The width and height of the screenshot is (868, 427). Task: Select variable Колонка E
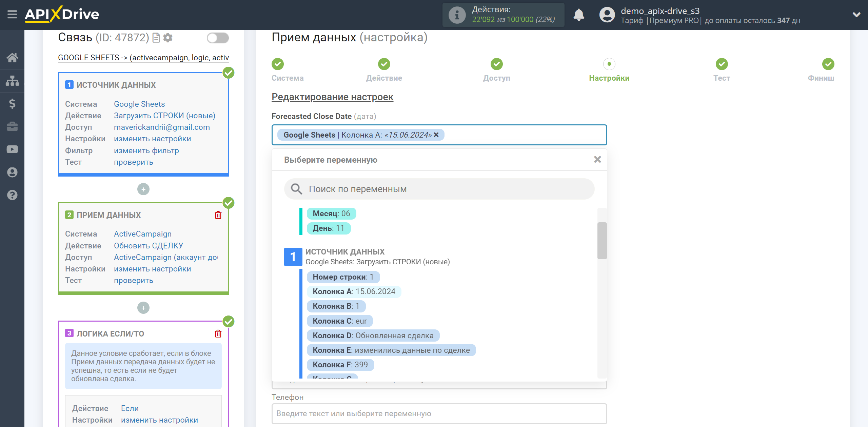click(391, 350)
